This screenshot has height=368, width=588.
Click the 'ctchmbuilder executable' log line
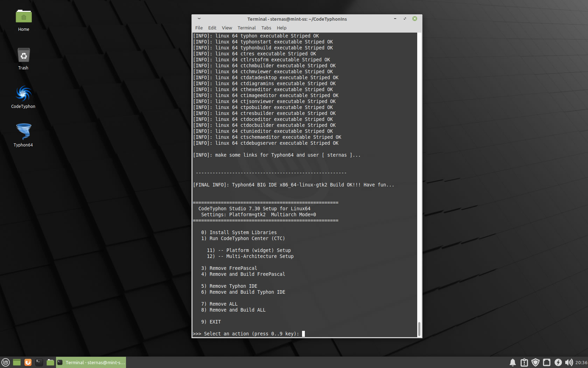click(x=264, y=66)
